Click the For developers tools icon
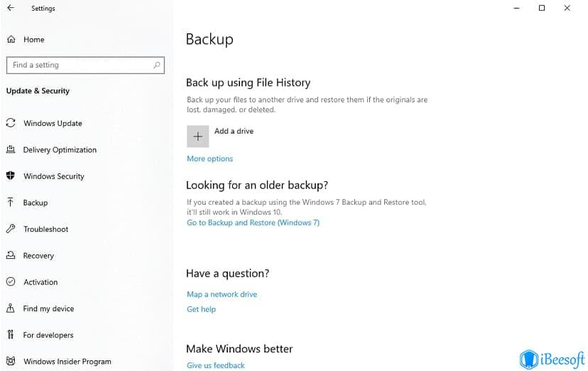Screen dimensions: 588x371 tap(11, 334)
